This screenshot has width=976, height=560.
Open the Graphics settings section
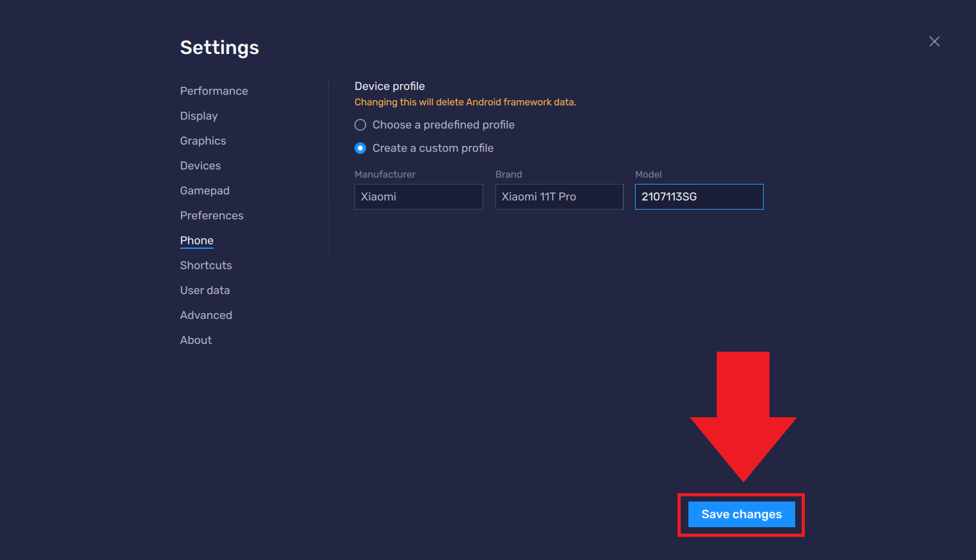point(203,141)
